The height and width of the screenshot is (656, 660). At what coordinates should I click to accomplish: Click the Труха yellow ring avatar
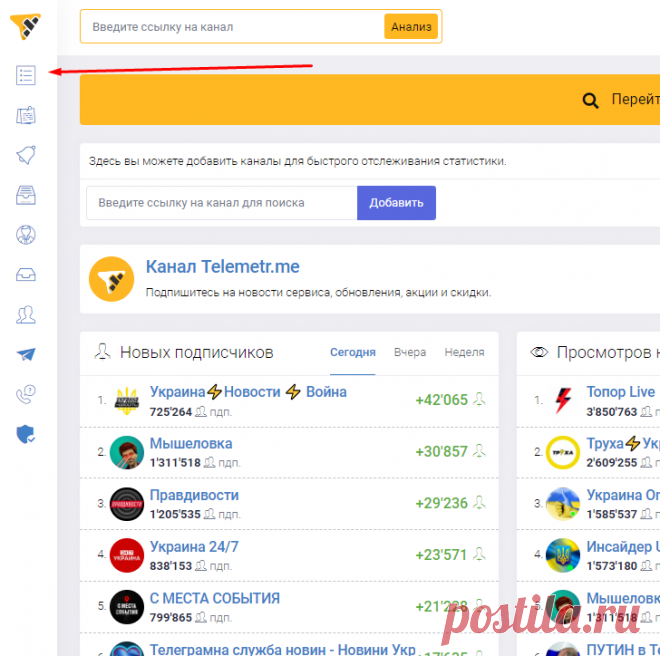(563, 452)
